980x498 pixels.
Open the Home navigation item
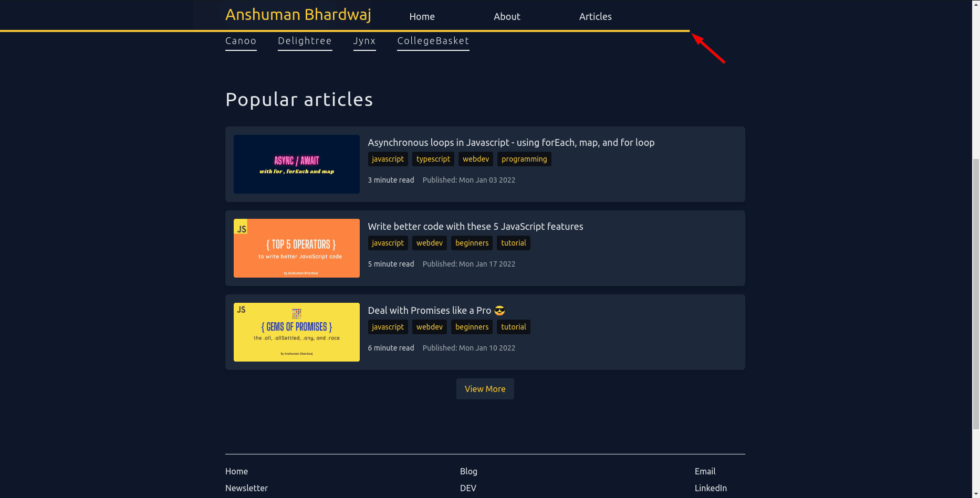[x=422, y=16]
